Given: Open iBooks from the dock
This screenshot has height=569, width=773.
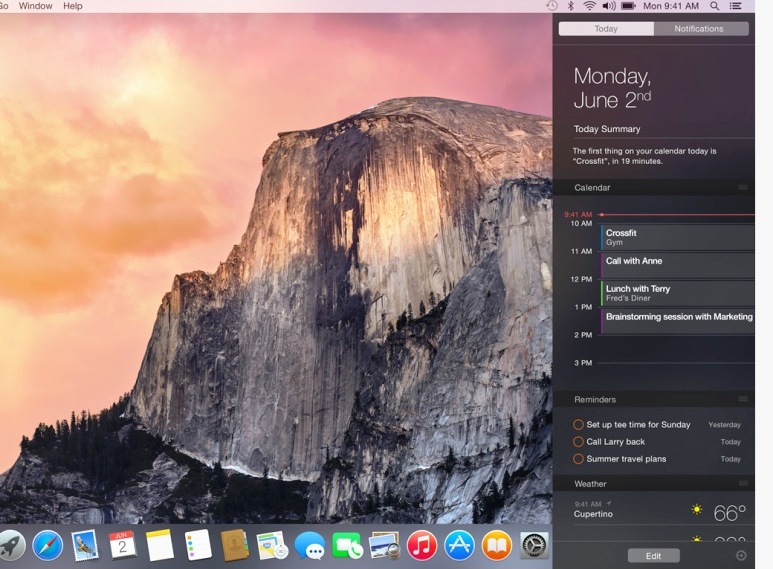Looking at the screenshot, I should (x=497, y=545).
